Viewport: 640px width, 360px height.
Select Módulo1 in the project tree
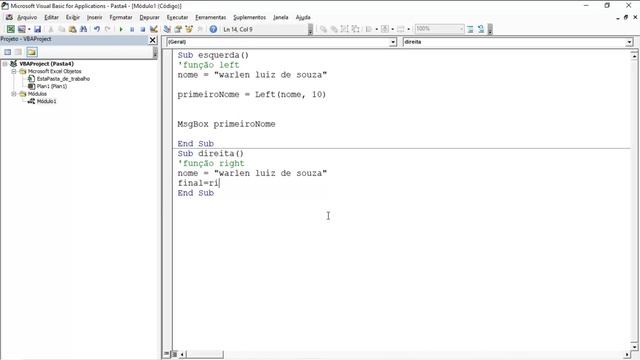pos(47,101)
